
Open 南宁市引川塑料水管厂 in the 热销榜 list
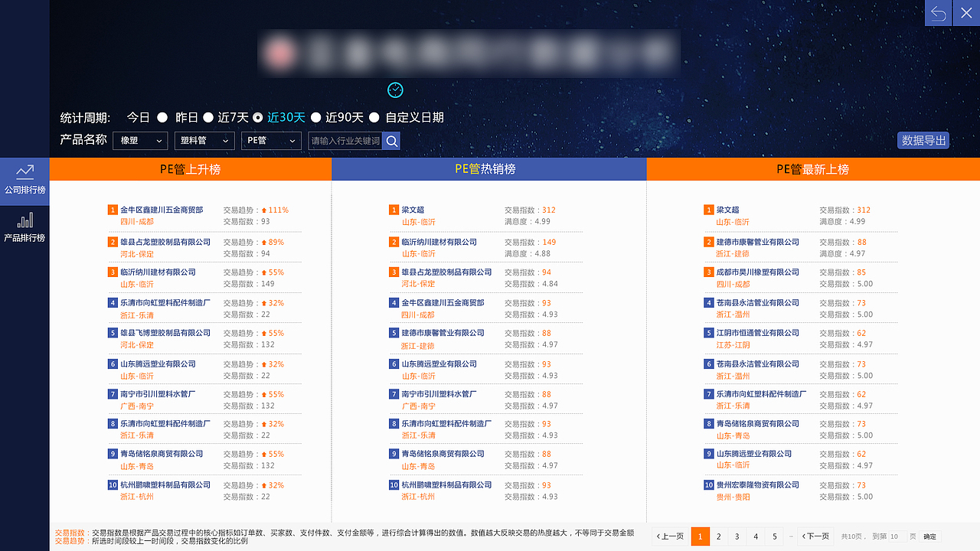pos(439,394)
